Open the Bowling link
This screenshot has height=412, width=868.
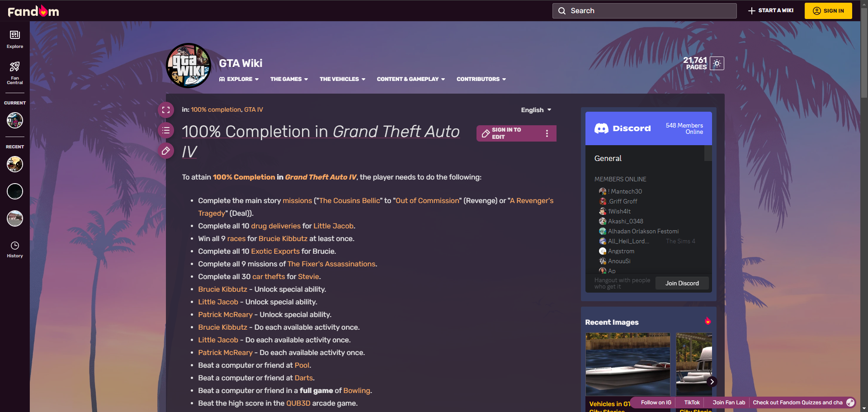tap(357, 390)
